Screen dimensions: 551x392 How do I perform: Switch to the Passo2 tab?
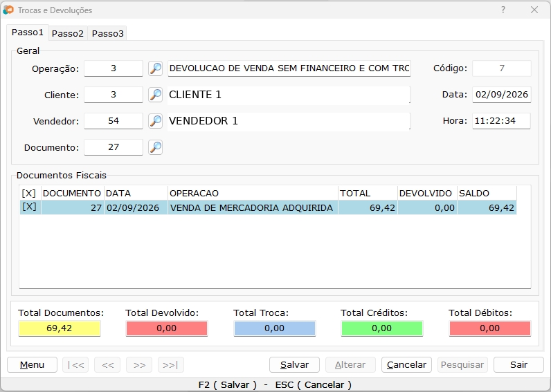(68, 34)
